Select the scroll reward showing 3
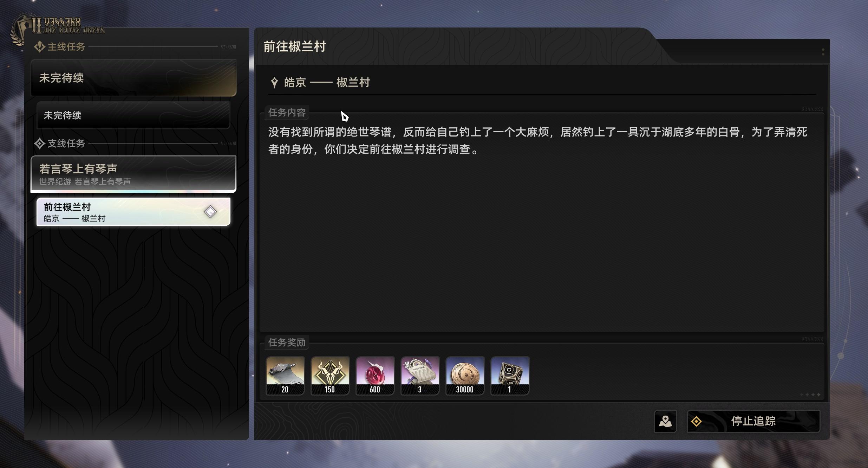Viewport: 868px width, 468px height. [x=420, y=376]
